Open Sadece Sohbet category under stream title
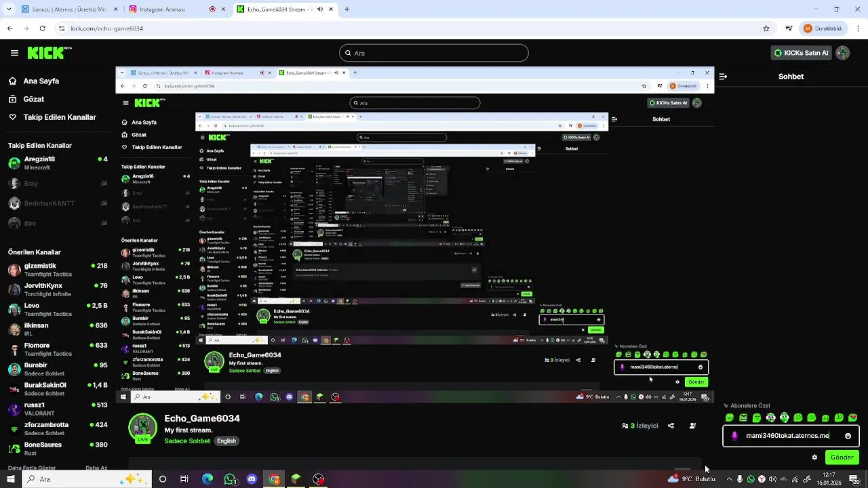This screenshot has width=868, height=488. click(187, 441)
